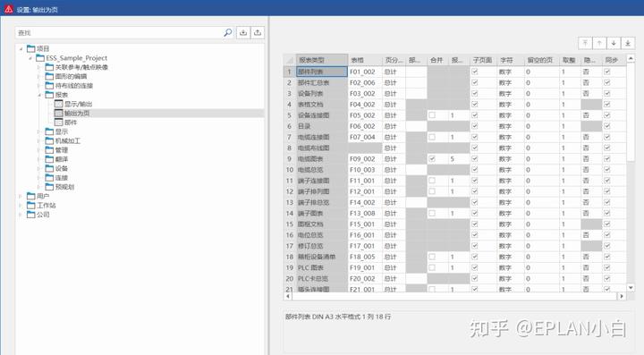Click the 部件 settings page icon
This screenshot has height=355, width=644.
tap(58, 123)
